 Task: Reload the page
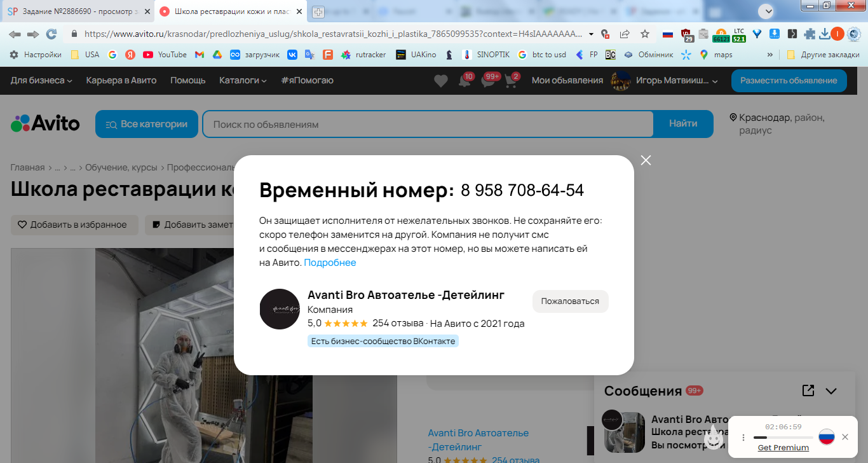[x=51, y=34]
